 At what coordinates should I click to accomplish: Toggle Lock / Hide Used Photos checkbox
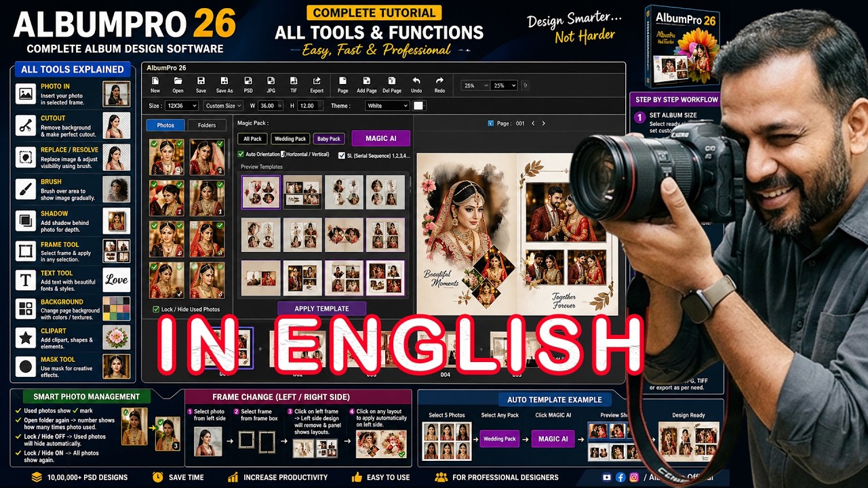click(156, 309)
